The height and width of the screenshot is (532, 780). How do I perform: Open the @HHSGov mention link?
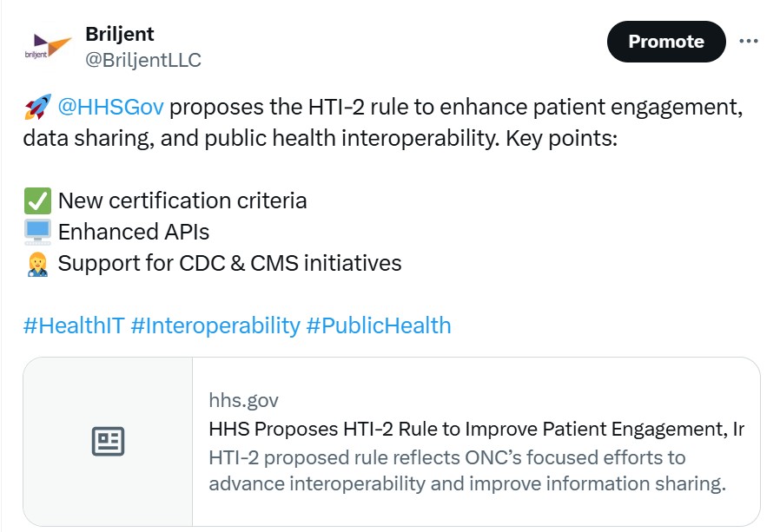click(x=111, y=107)
